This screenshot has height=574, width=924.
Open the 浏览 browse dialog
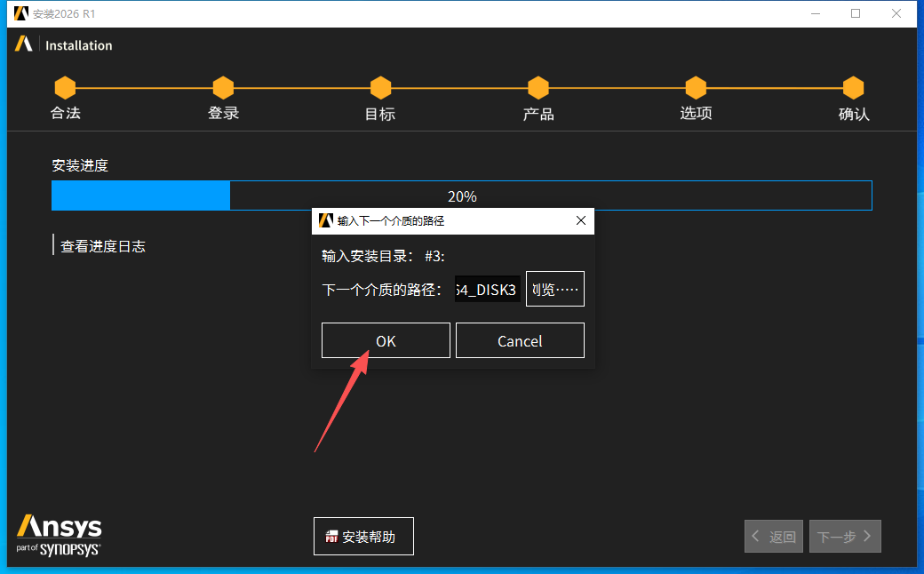pyautogui.click(x=554, y=288)
